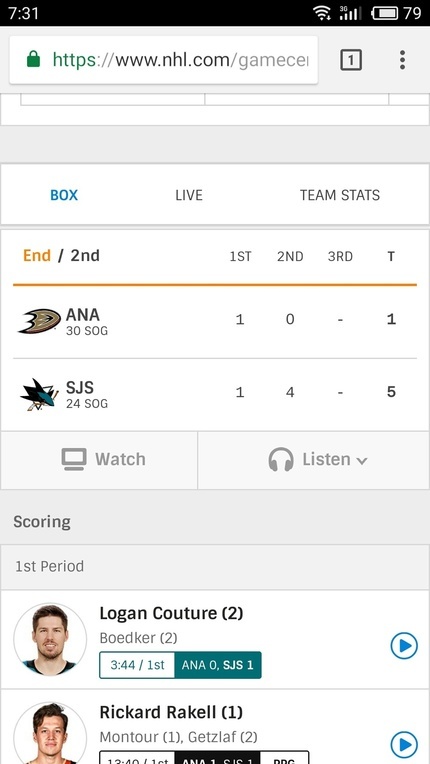Open Logan Couture's player headshot
This screenshot has height=764, width=430.
point(50,639)
